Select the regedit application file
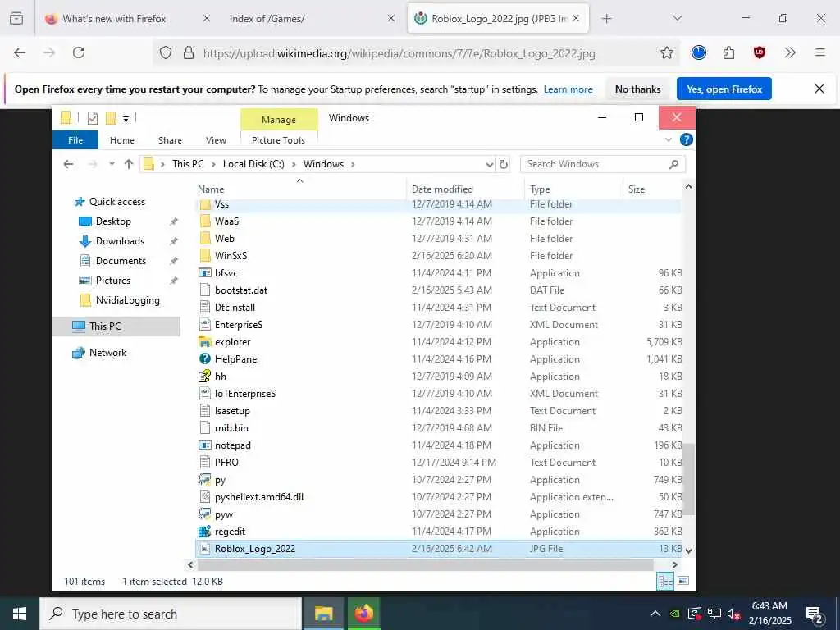 pos(440,532)
